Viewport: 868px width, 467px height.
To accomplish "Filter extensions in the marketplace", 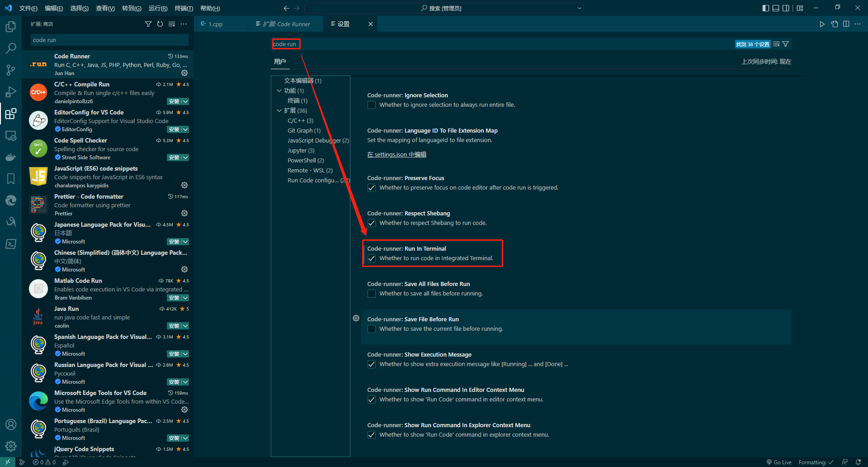I will tap(148, 24).
